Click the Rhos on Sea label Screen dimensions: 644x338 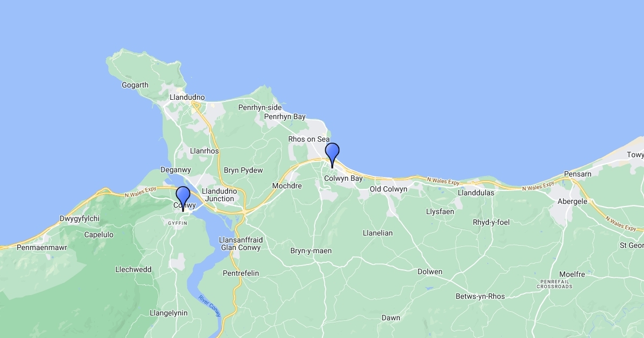tap(309, 139)
